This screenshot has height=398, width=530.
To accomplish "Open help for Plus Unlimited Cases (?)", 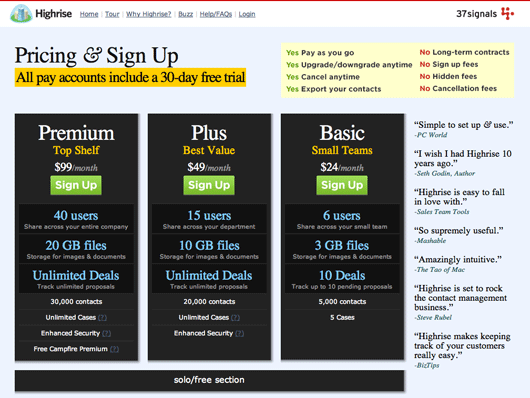I will click(236, 318).
